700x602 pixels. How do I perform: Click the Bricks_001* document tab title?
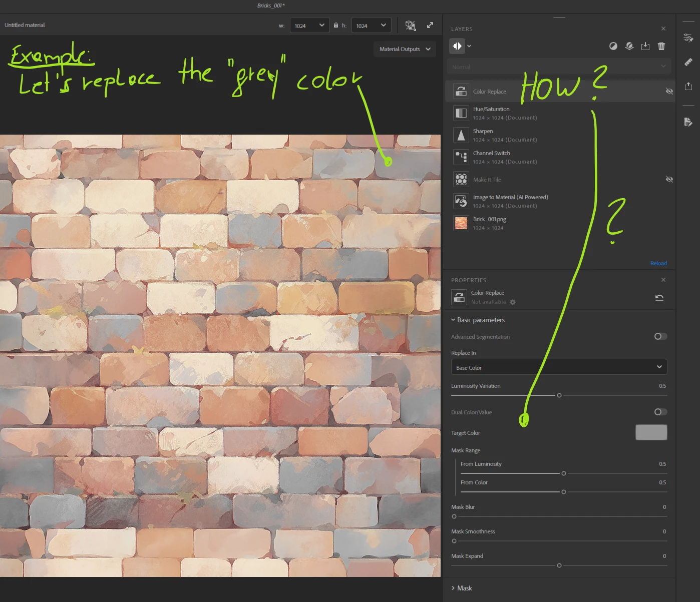point(271,6)
